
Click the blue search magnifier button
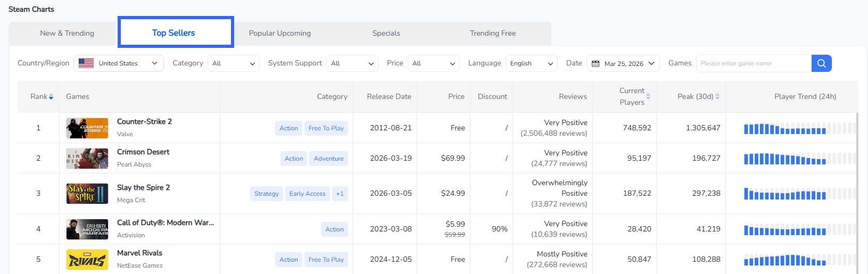(821, 63)
